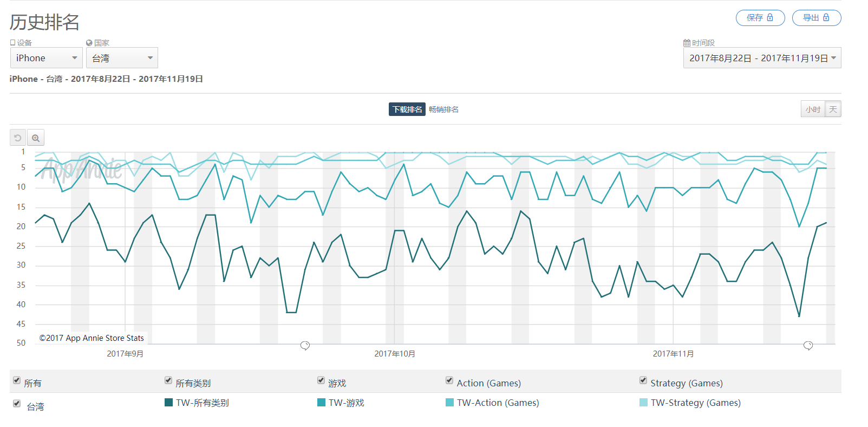This screenshot has height=427, width=868.
Task: Click the TW-所有类别 legend label
Action: click(x=203, y=403)
